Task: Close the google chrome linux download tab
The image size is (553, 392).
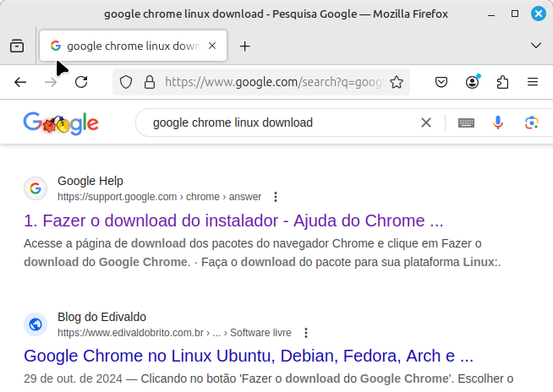Action: click(212, 46)
